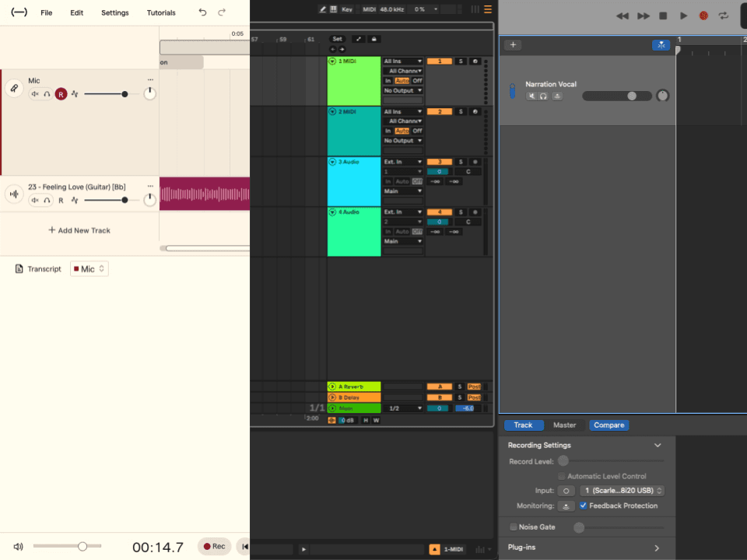
Task: Click the GarageBand fast forward icon
Action: click(x=644, y=16)
